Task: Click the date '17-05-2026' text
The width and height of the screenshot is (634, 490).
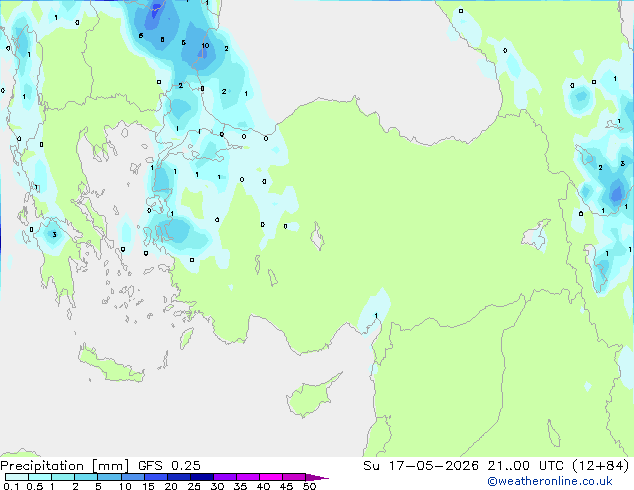Action: pos(433,466)
